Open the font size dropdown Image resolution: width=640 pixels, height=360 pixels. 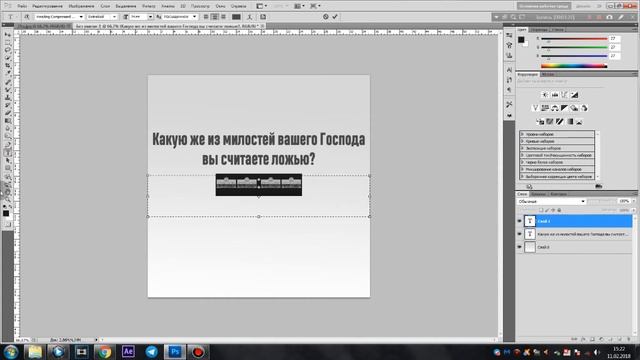click(x=150, y=17)
